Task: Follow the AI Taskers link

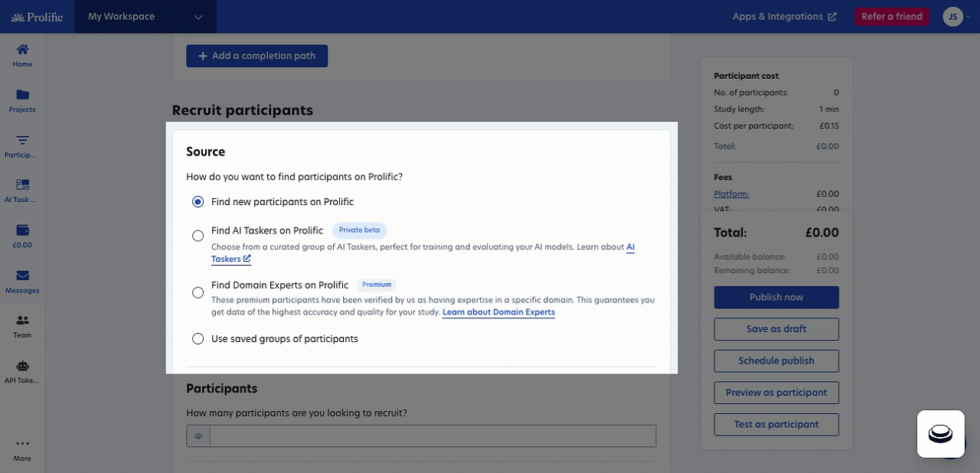Action: pos(231,259)
